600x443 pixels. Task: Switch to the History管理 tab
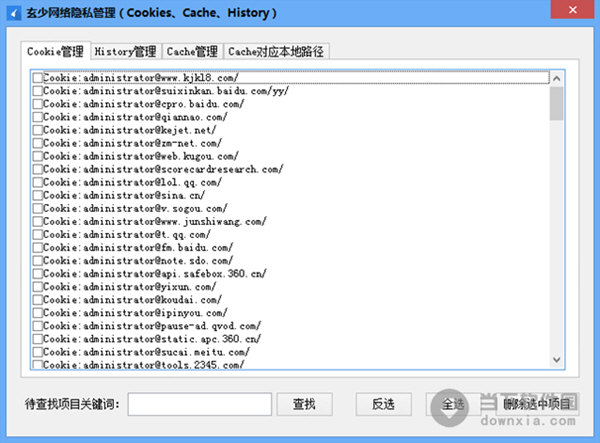(x=124, y=51)
